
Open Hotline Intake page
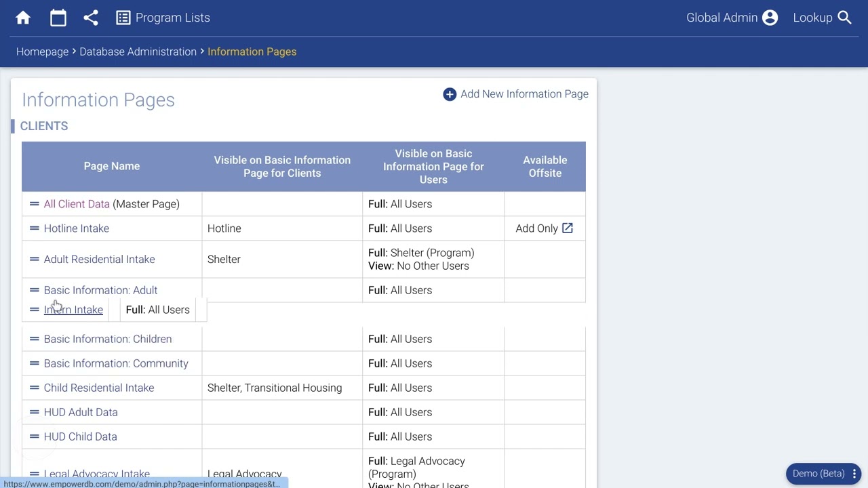pyautogui.click(x=77, y=228)
